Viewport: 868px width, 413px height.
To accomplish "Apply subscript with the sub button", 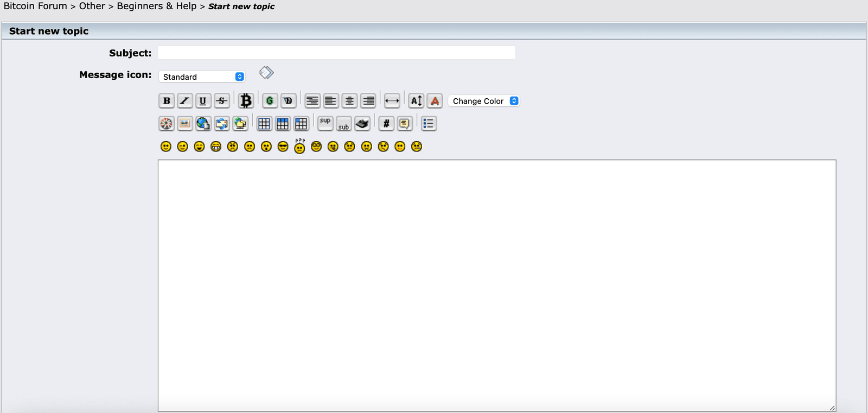I will pos(343,124).
